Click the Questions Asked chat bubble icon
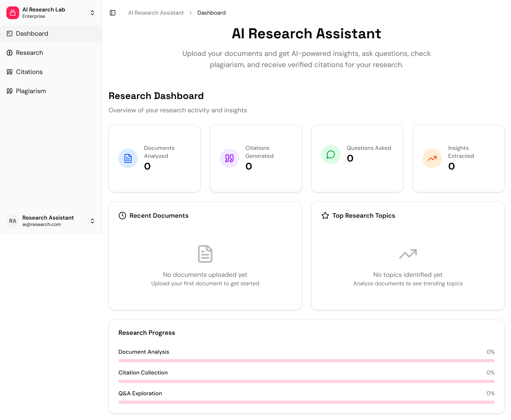 331,154
